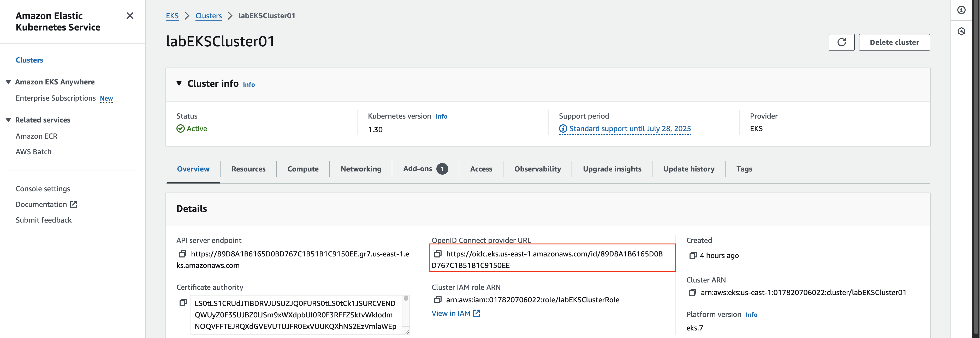Copy the certificate authority data

(x=183, y=302)
